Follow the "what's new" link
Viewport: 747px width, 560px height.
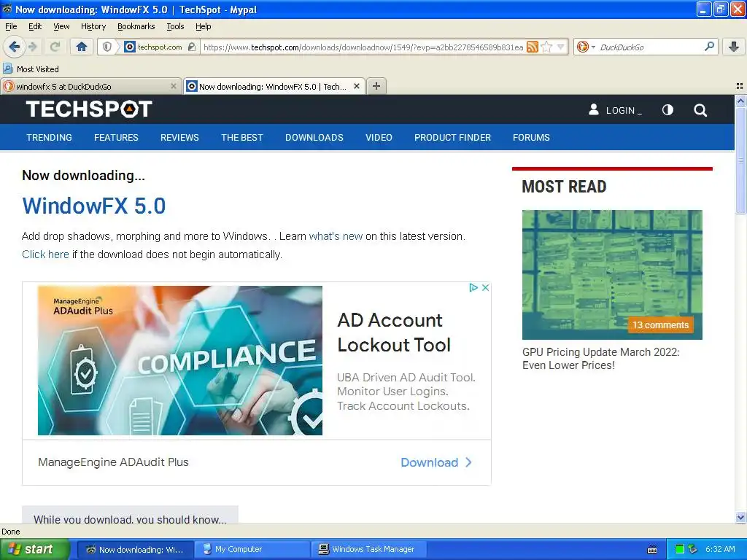[x=336, y=236]
